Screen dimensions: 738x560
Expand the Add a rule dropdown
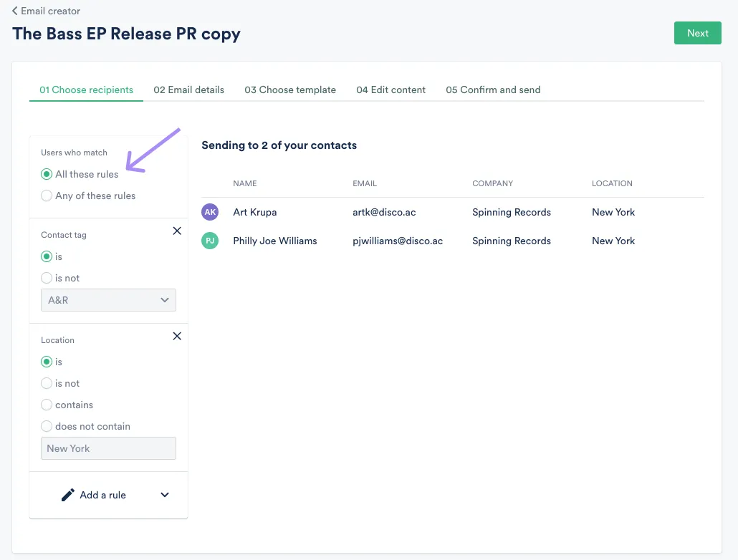click(x=164, y=494)
